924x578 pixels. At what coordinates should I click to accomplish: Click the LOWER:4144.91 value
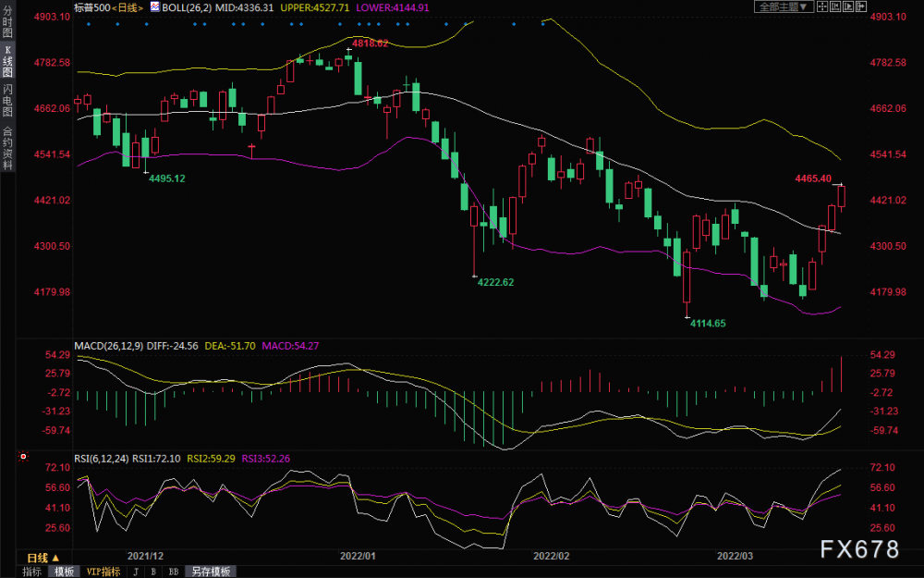(x=393, y=7)
